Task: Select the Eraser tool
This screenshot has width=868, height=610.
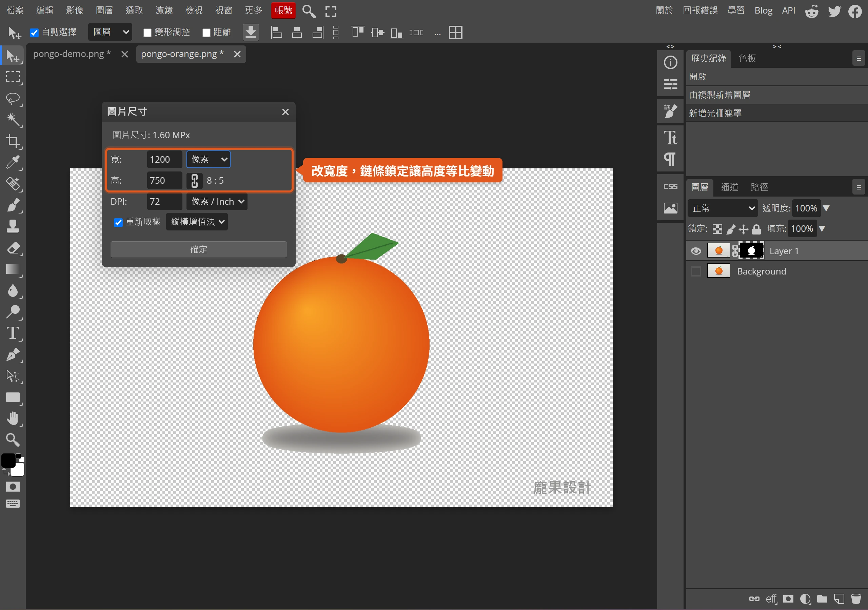Action: pos(13,248)
